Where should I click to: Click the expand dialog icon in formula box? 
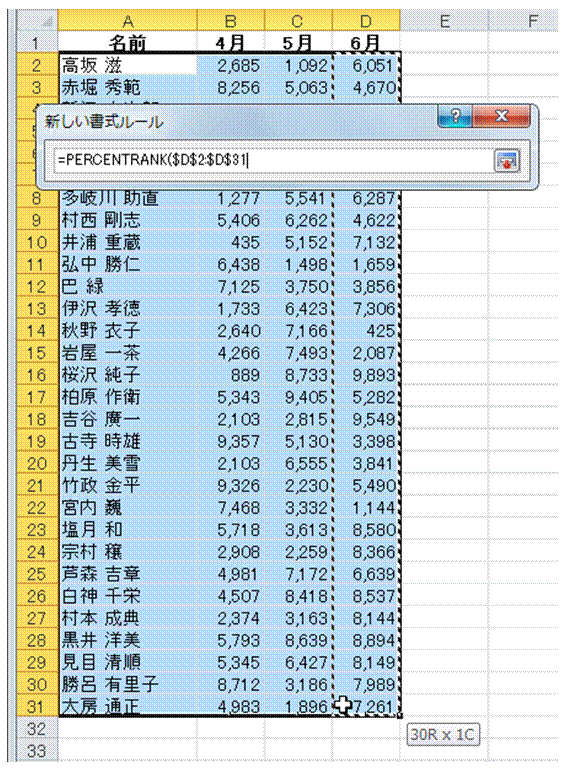pyautogui.click(x=507, y=161)
